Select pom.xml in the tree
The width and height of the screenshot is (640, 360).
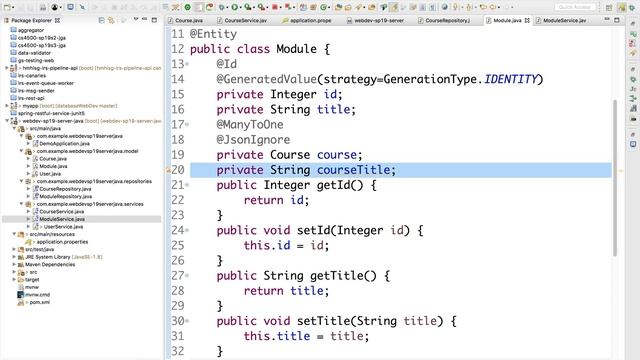pyautogui.click(x=40, y=302)
